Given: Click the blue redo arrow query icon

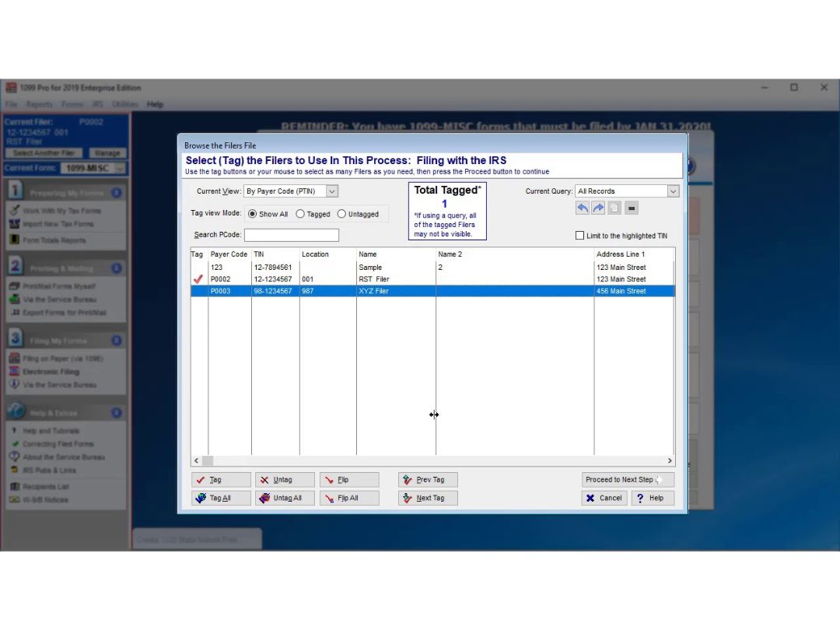Looking at the screenshot, I should [x=598, y=208].
